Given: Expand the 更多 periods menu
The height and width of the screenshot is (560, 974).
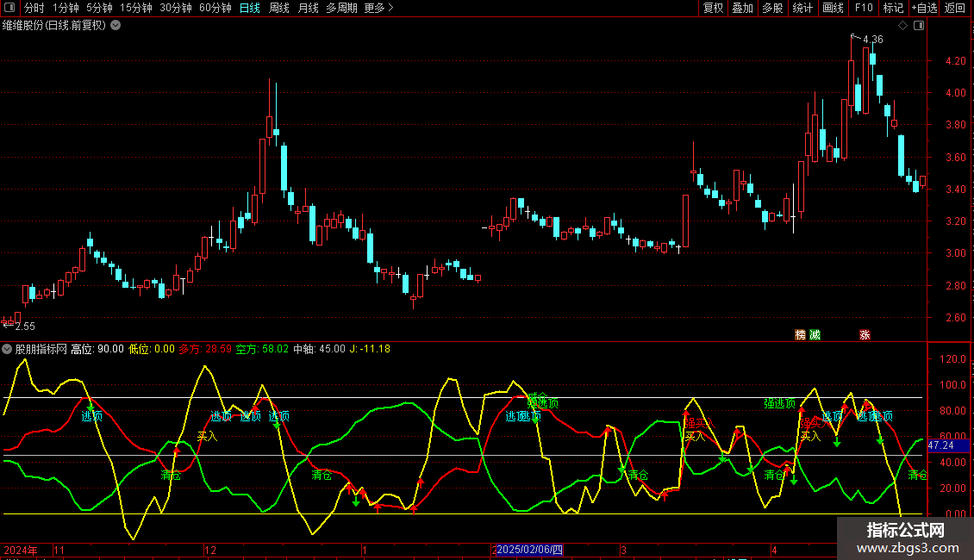Looking at the screenshot, I should tap(378, 9).
